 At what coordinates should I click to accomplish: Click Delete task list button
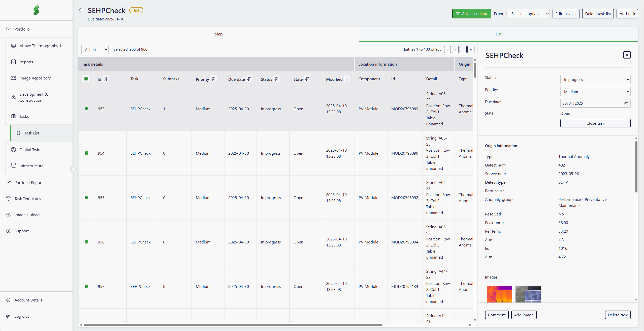598,14
